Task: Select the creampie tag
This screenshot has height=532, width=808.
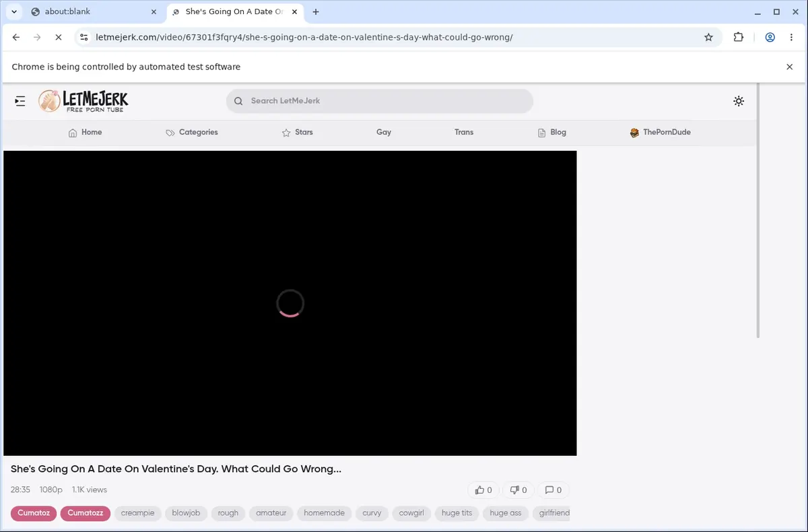Action: coord(137,513)
